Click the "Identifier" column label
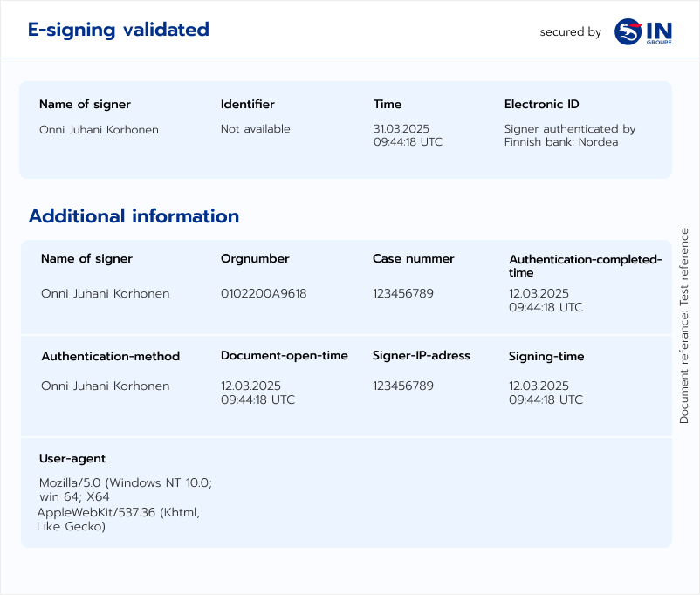The height and width of the screenshot is (595, 700). point(247,105)
